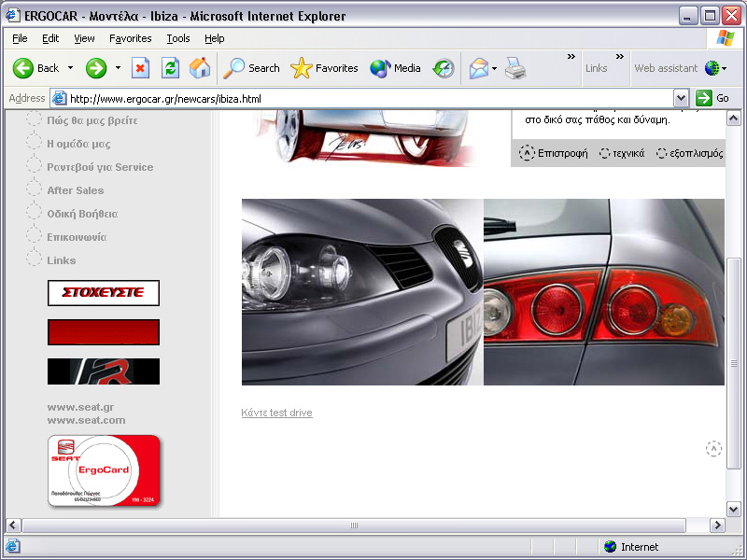Click the vertical scrollbar up arrow
747x560 pixels.
click(734, 118)
